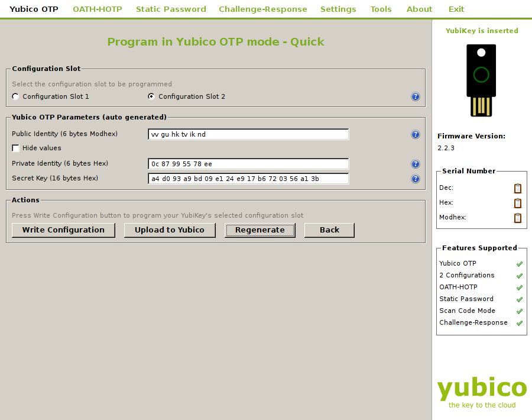Regenerate the OTP parameters
Viewport: 532px width, 420px height.
(259, 230)
